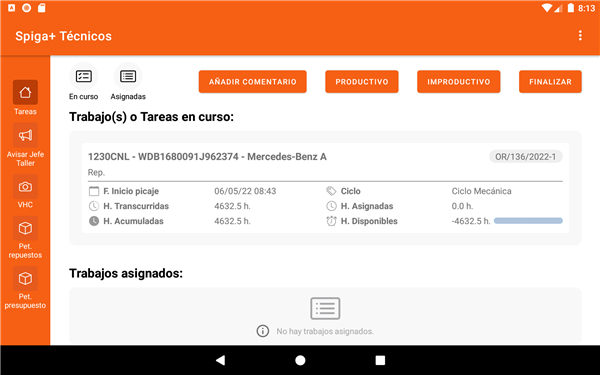Click the H. Disponibles progress bar

(528, 221)
